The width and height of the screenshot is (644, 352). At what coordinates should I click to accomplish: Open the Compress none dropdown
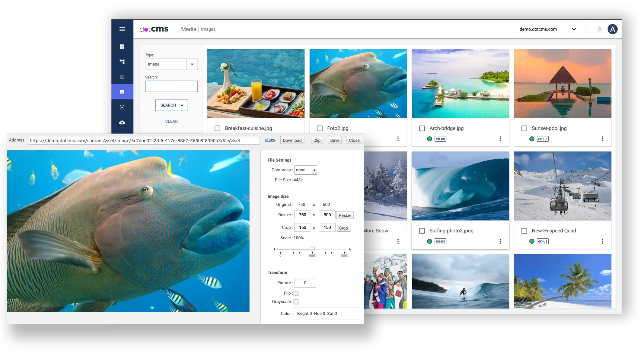(x=306, y=170)
